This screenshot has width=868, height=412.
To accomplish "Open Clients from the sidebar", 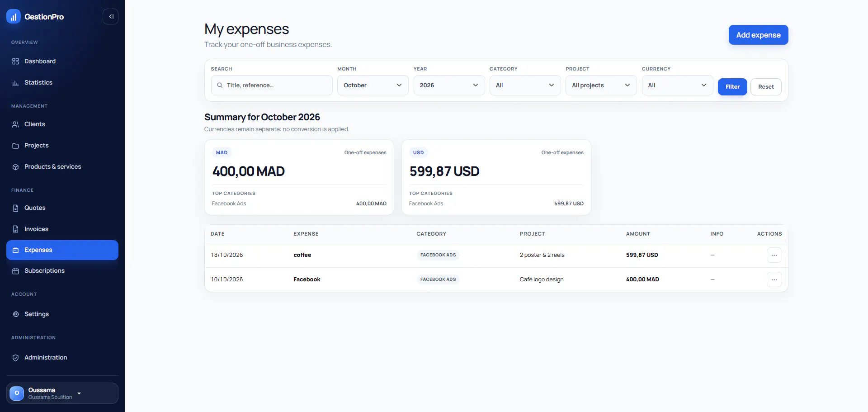I will click(x=62, y=124).
